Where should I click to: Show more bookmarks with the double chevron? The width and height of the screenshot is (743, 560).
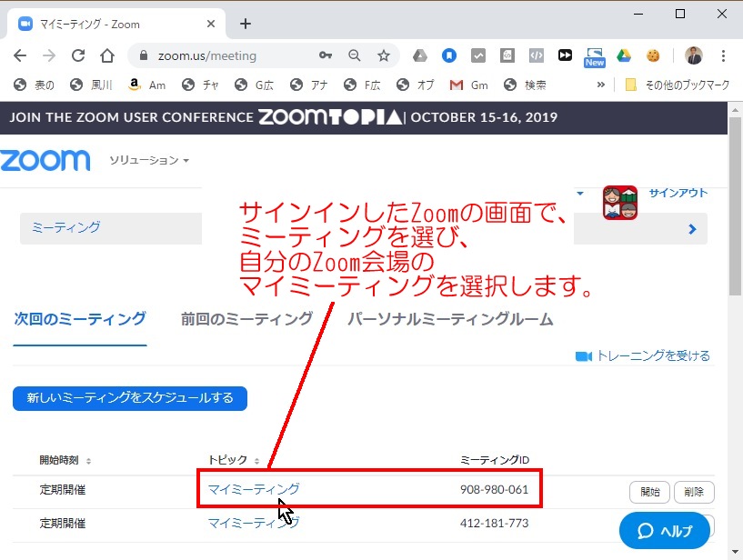pos(601,85)
